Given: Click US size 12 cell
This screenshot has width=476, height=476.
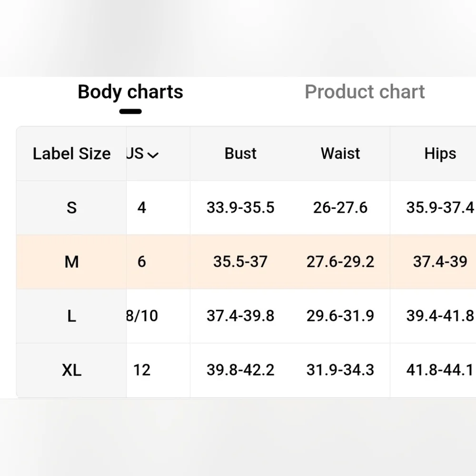Looking at the screenshot, I should [142, 370].
